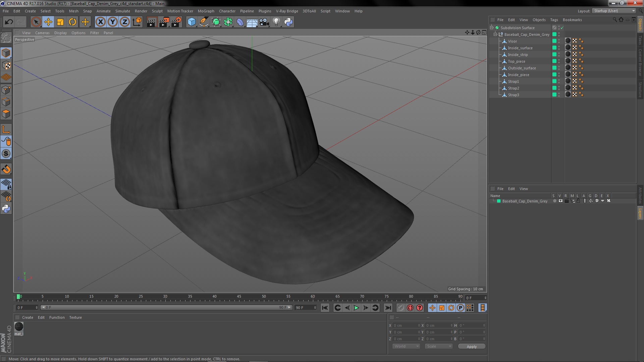Add a Subdivision Surface generator

tap(216, 22)
